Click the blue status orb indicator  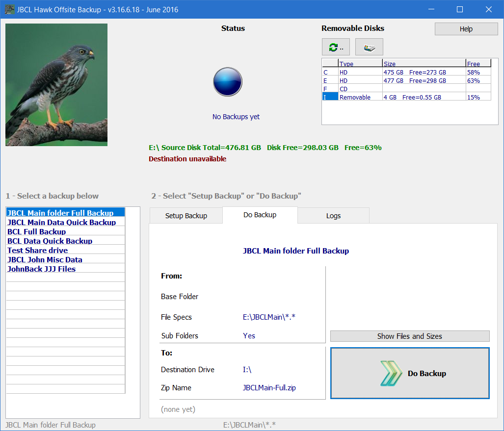point(228,81)
